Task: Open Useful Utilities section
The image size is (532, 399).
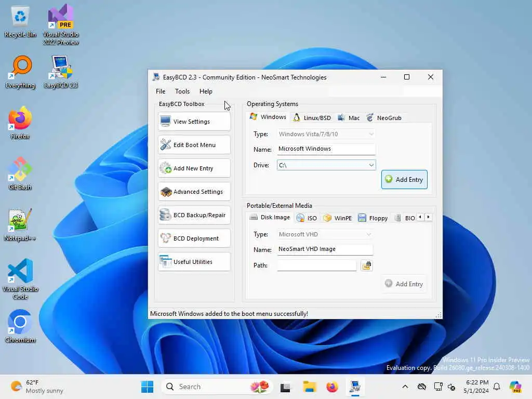Action: coord(194,262)
